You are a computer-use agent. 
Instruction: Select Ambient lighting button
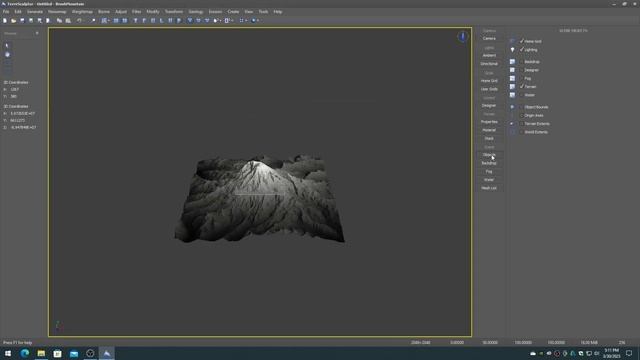489,56
